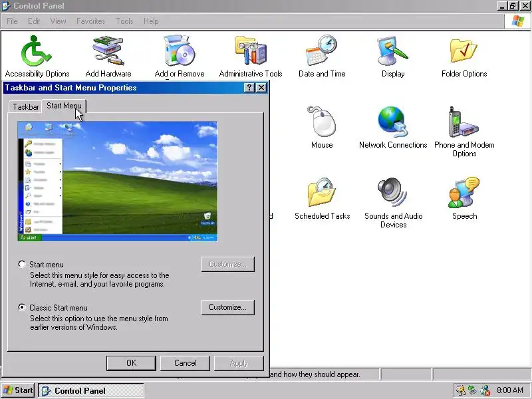Click the middle system tray icon
This screenshot has height=399, width=532.
point(472,390)
